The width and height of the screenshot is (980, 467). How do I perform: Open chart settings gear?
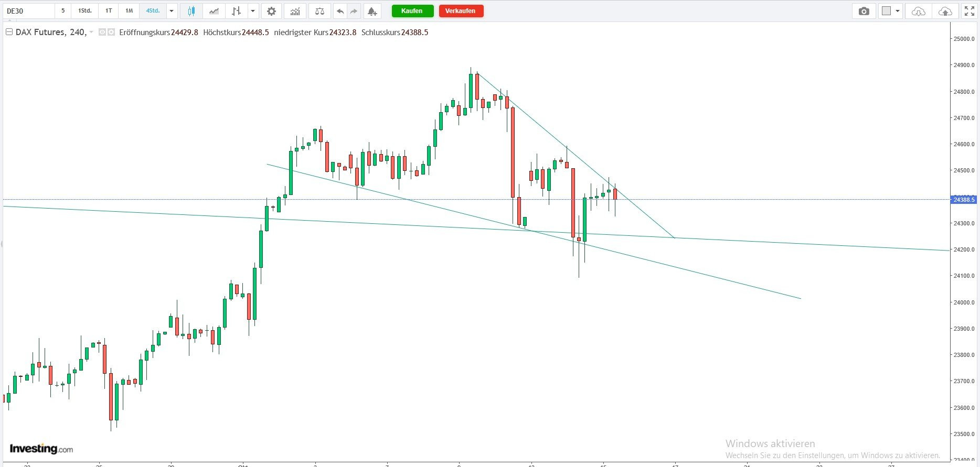pyautogui.click(x=271, y=11)
